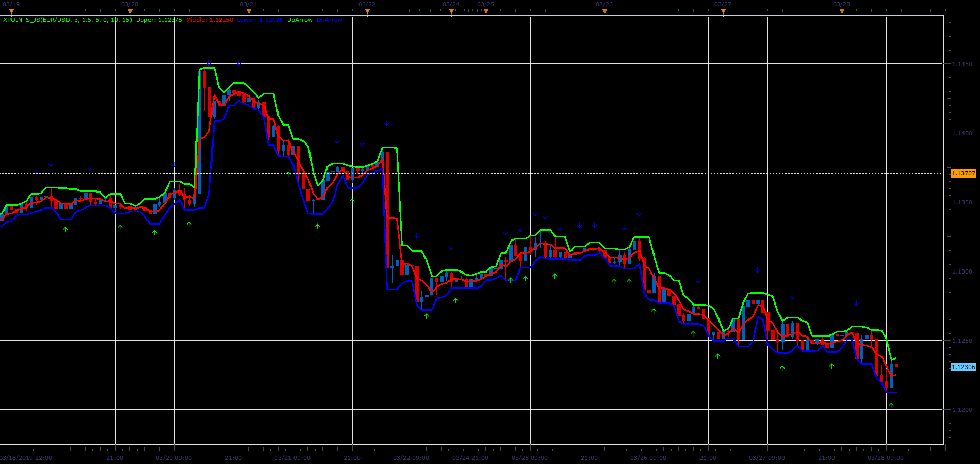
Task: Click the 1.1200 price axis label
Action: tap(962, 410)
